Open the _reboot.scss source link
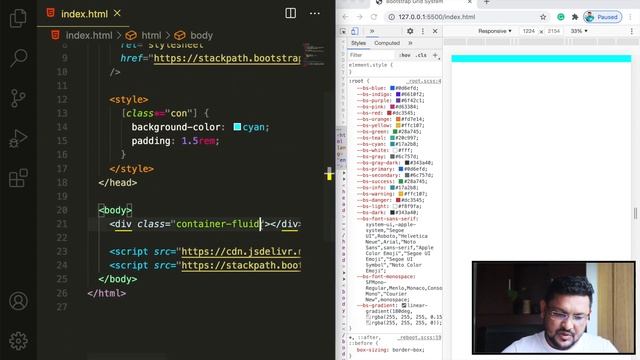The width and height of the screenshot is (640, 360). 420,338
